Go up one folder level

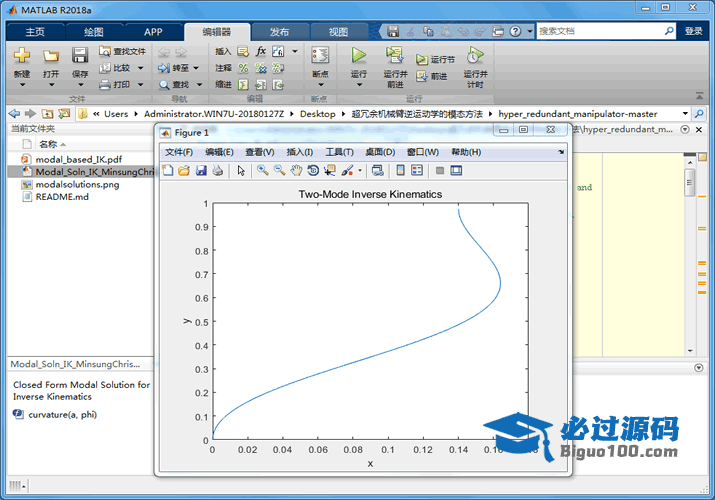tap(47, 113)
